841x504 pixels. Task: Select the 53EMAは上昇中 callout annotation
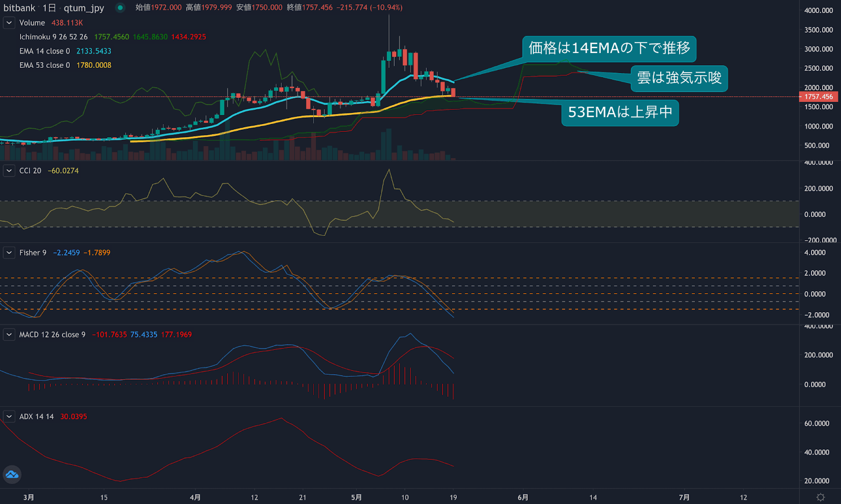click(x=620, y=112)
